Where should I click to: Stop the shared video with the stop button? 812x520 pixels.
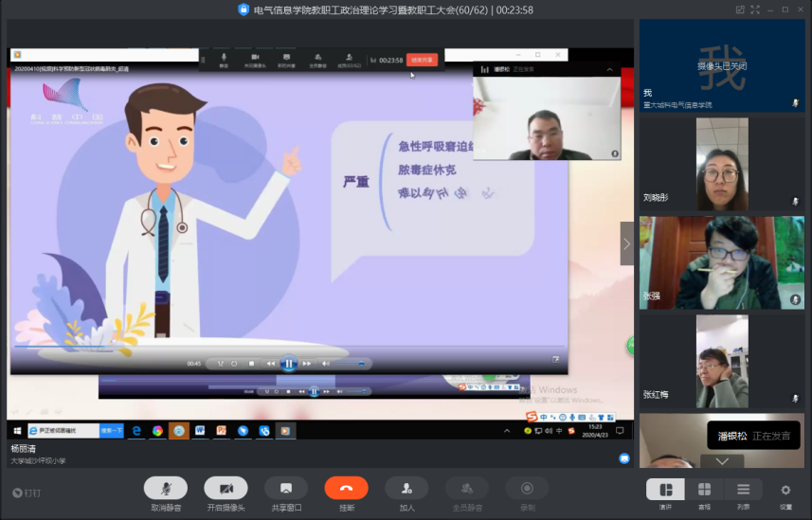click(x=251, y=363)
